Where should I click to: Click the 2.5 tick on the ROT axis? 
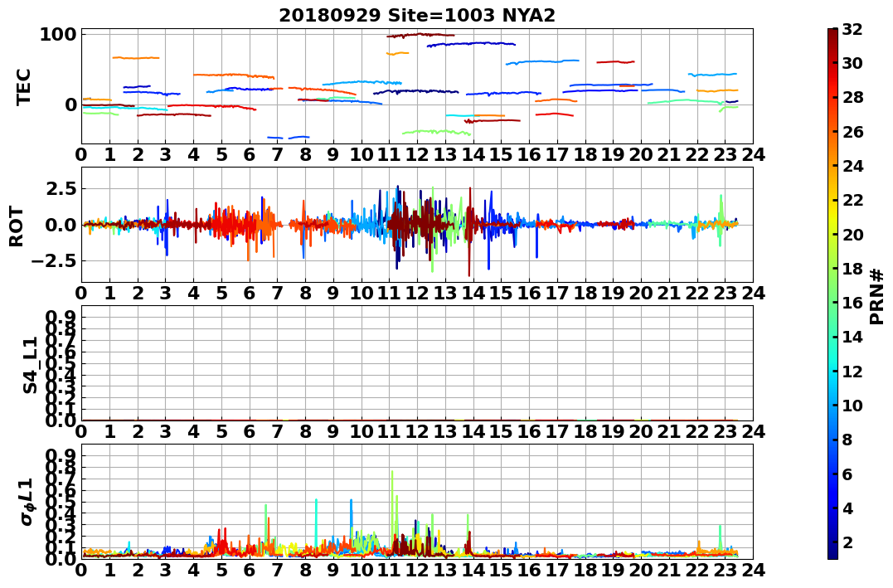pyautogui.click(x=62, y=188)
